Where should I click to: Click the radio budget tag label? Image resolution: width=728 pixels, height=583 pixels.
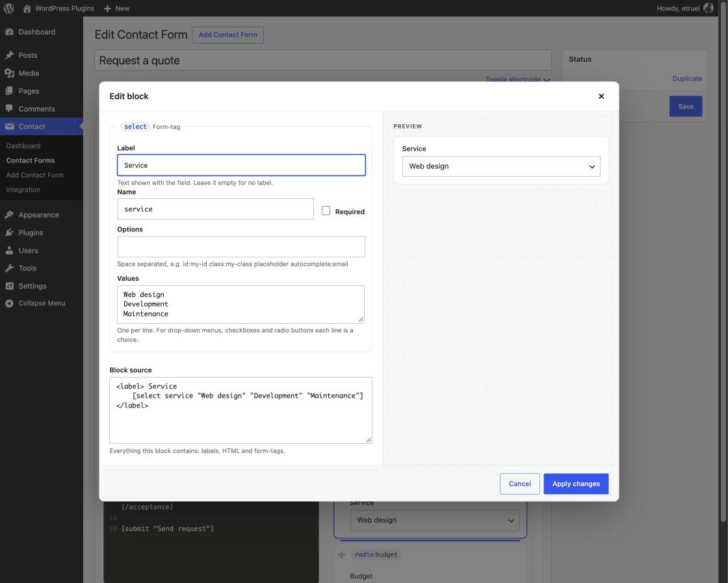[376, 554]
